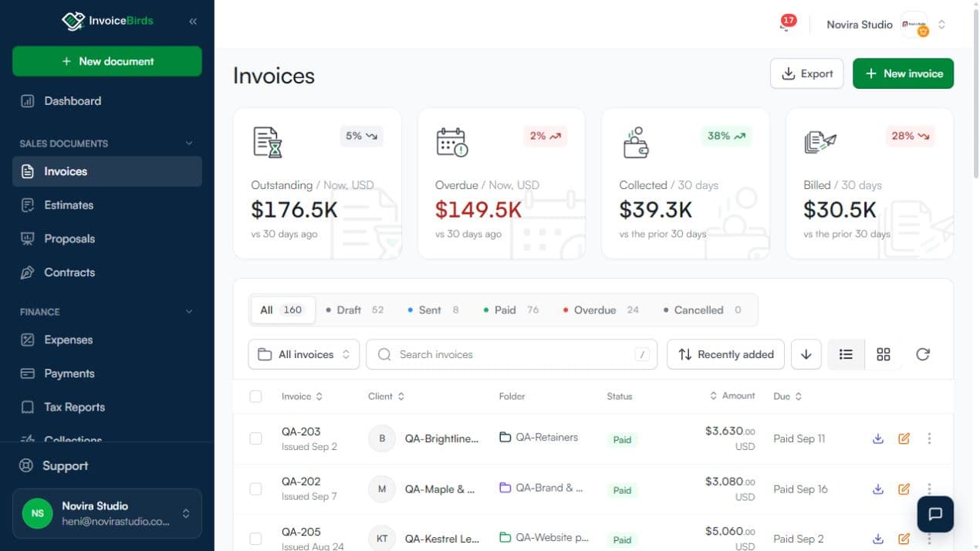Edit invoice QA-203

[904, 438]
